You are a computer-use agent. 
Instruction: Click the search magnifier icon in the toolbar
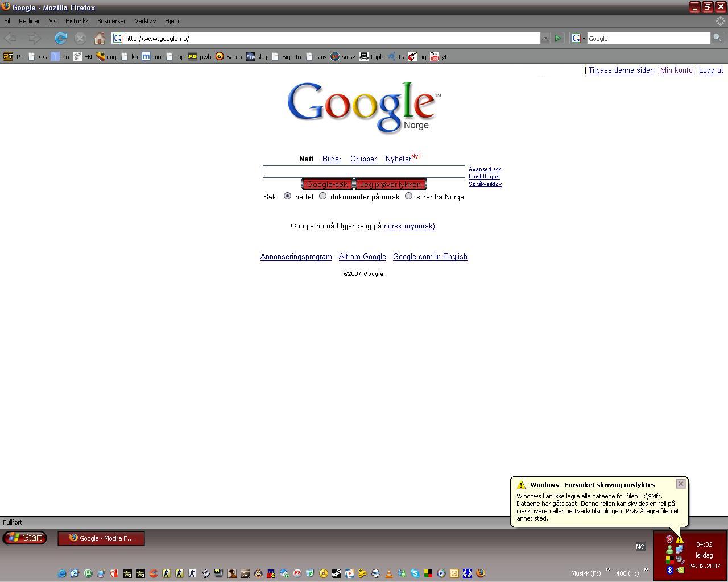click(x=718, y=38)
